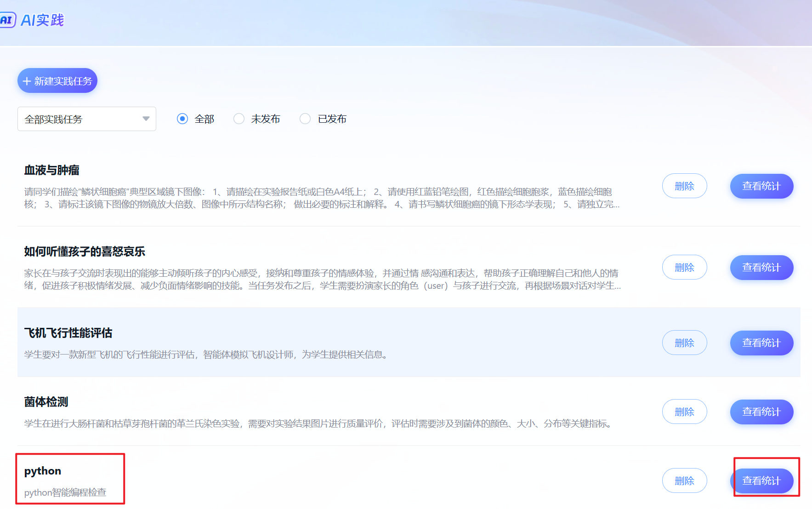Image resolution: width=812 pixels, height=509 pixels.
Task: View statistics for 飞机飞行性能评估
Action: point(761,343)
